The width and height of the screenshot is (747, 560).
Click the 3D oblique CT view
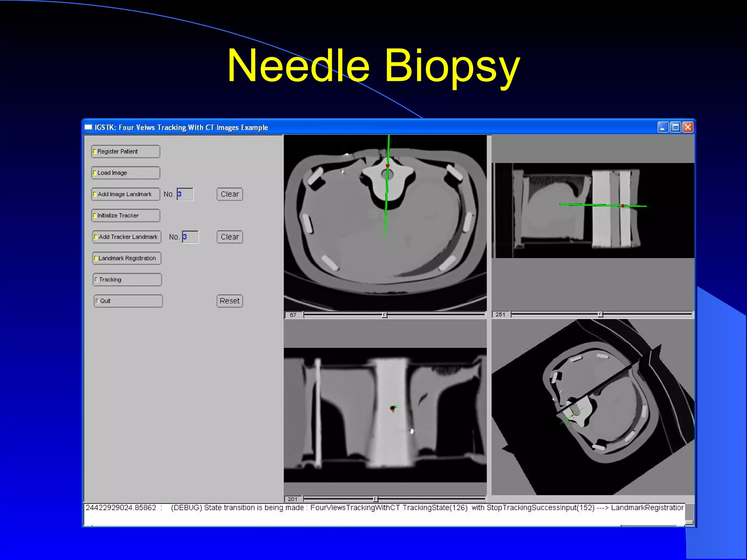(x=593, y=407)
